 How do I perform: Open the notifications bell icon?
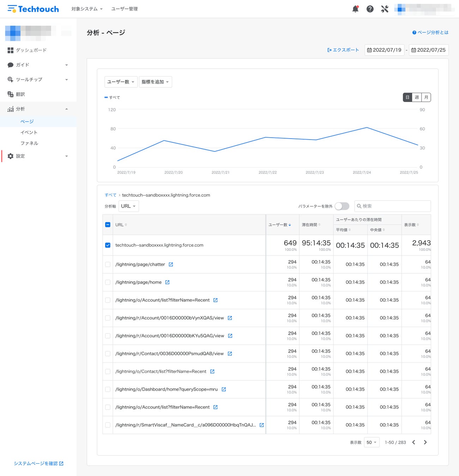(x=355, y=9)
